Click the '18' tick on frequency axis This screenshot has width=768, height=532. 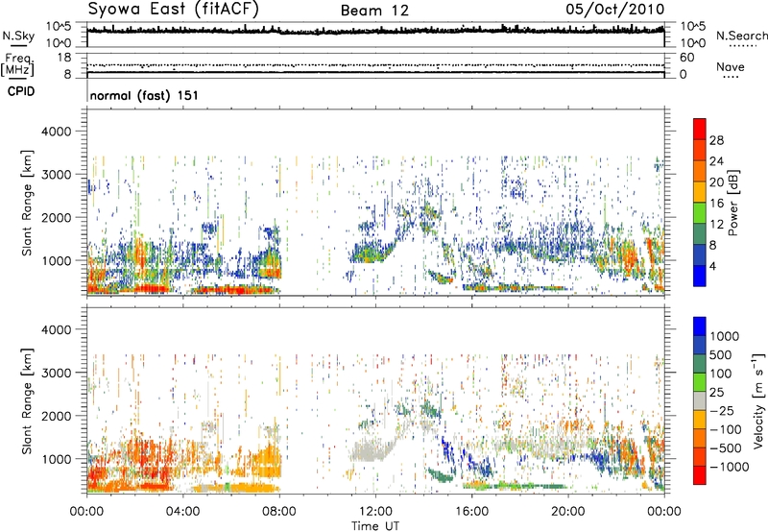coord(64,58)
